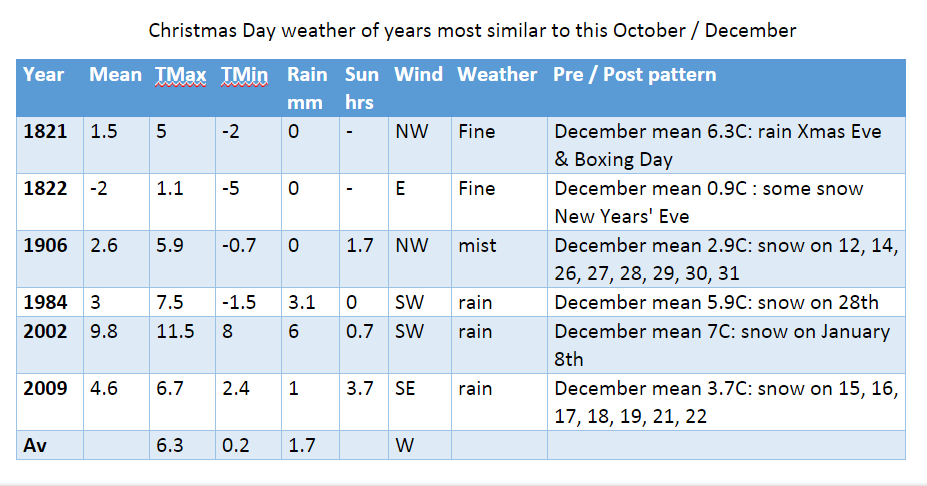Click the Mean column header
The image size is (927, 486).
point(115,75)
